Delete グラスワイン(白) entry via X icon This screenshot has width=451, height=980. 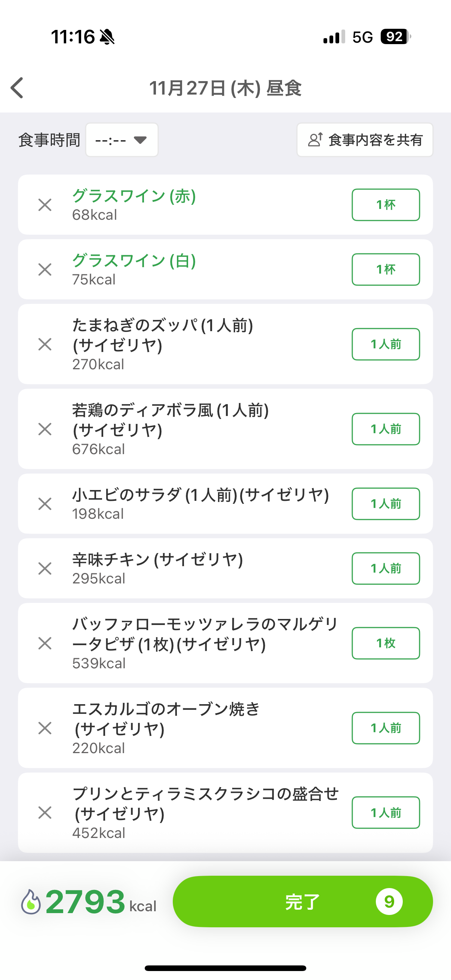45,270
